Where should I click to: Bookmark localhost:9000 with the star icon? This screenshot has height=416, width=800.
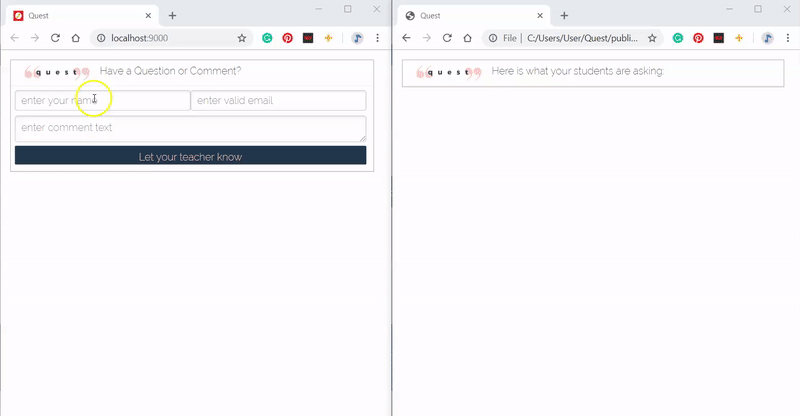pyautogui.click(x=242, y=38)
